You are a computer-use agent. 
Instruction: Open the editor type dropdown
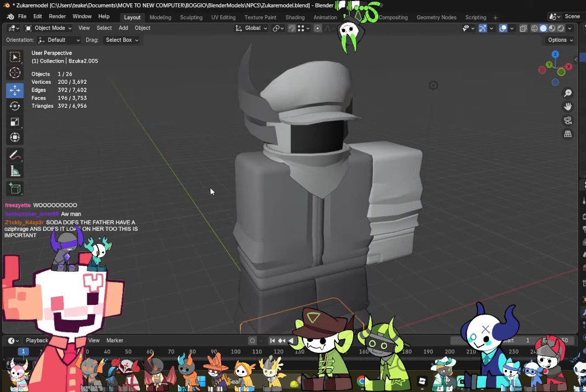pyautogui.click(x=14, y=28)
